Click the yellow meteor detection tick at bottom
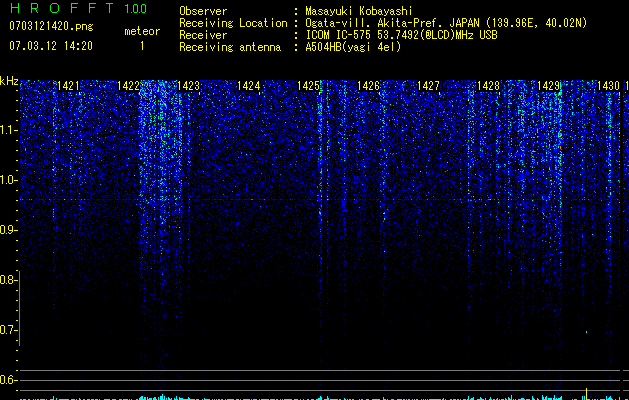Viewport: 629px width, 400px height. click(586, 393)
